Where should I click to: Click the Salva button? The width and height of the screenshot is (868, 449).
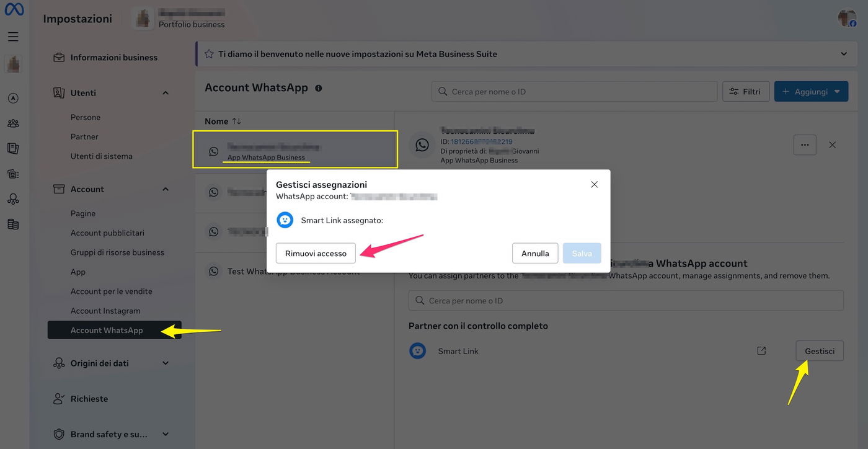coord(582,253)
